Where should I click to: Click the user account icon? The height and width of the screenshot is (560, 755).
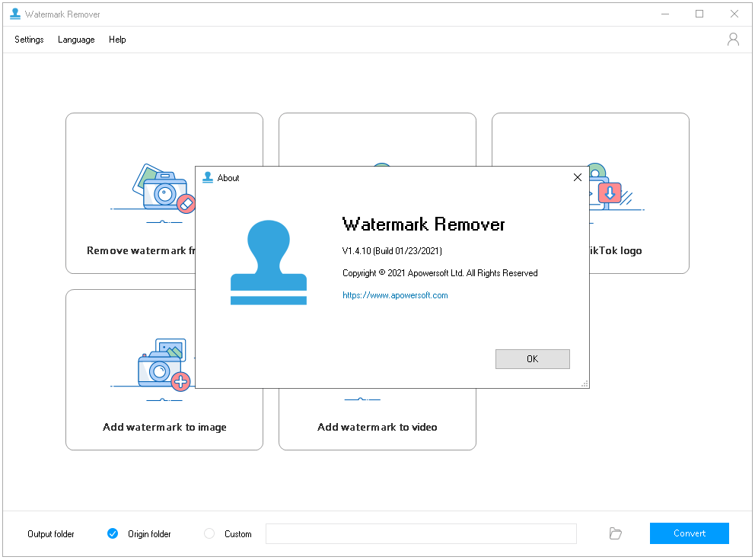point(733,39)
